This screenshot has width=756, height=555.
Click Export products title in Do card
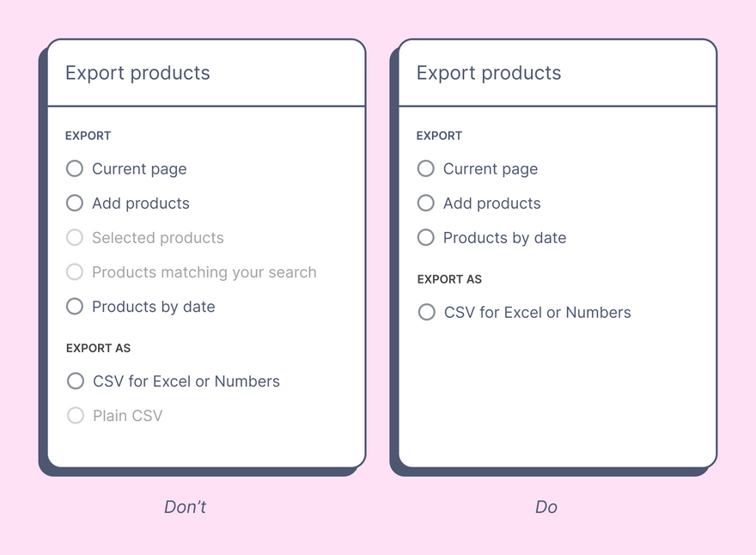click(489, 73)
